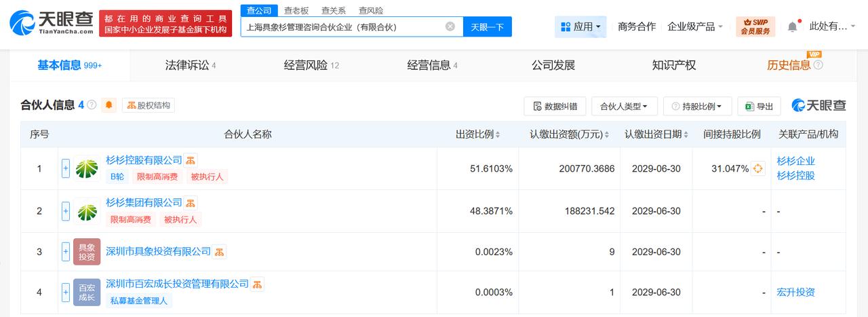Screen dimensions: 868x317
Task: Click the 导出 export button
Action: (x=759, y=107)
